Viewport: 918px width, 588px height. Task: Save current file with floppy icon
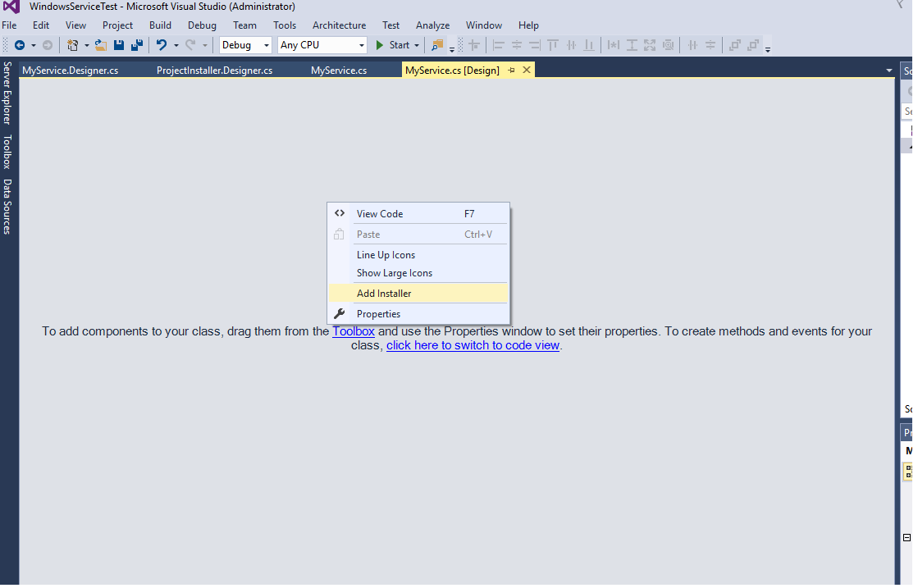(x=119, y=45)
